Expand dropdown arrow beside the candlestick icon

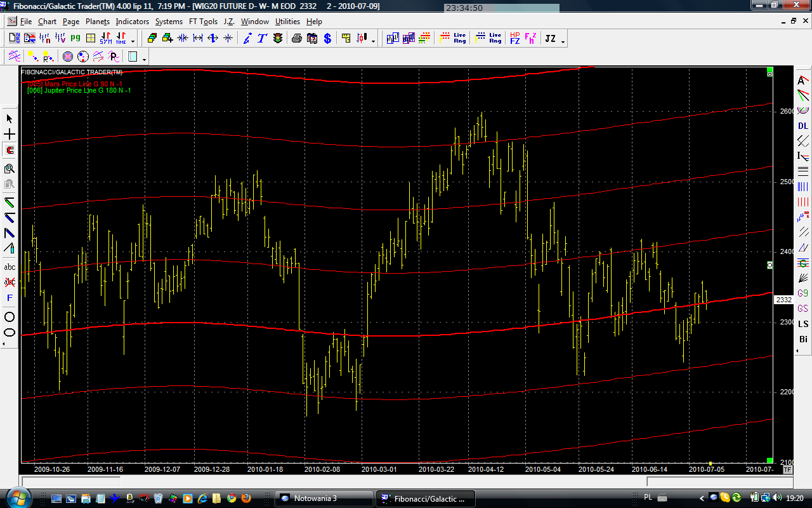[373, 41]
